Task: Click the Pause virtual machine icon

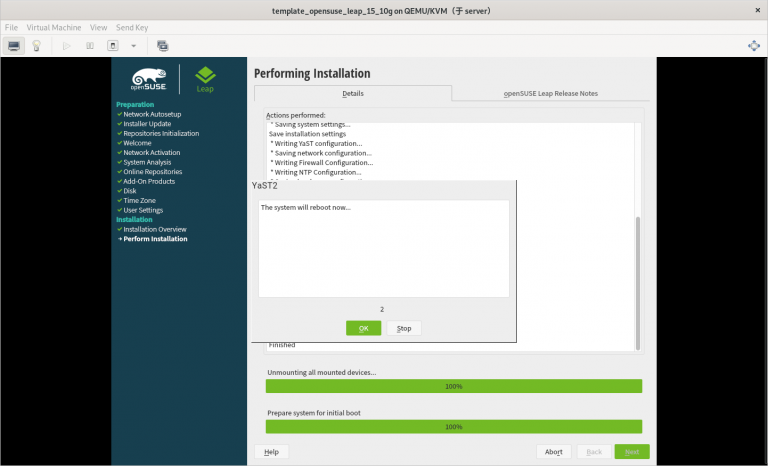Action: point(90,46)
